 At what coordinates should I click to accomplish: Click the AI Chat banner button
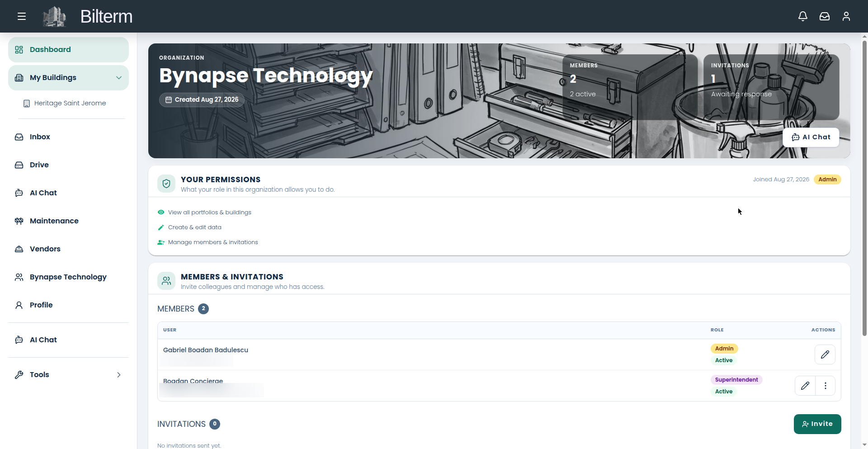pyautogui.click(x=811, y=137)
